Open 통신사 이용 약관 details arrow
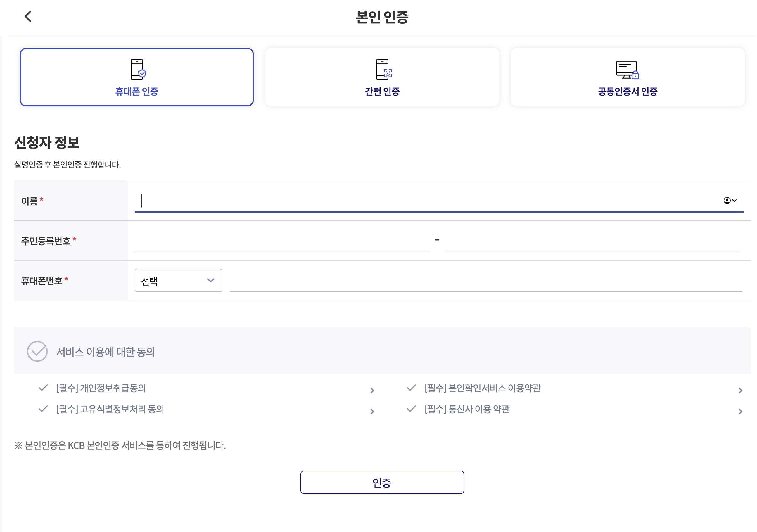 [740, 412]
